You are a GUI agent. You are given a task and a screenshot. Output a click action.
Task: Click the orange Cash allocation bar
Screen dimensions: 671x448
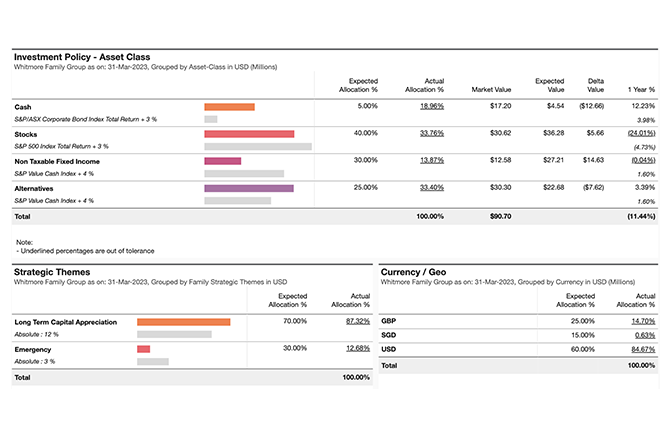tap(229, 106)
